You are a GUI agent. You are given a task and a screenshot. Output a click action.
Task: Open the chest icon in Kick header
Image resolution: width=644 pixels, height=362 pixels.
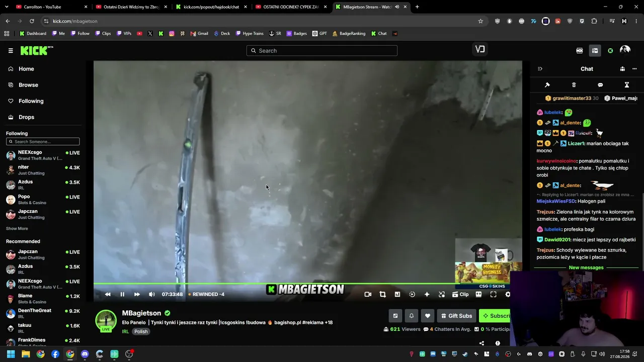click(x=595, y=50)
